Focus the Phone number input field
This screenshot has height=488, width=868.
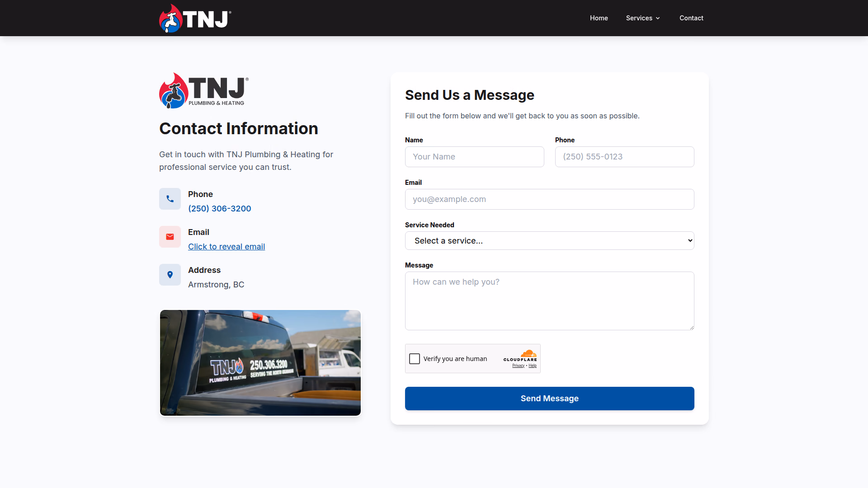coord(625,157)
